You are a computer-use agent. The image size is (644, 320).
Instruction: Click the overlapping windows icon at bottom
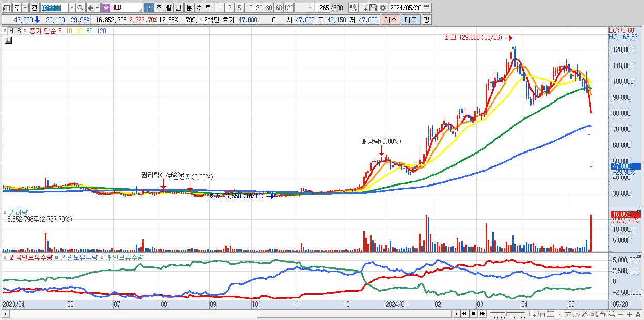[x=541, y=314]
